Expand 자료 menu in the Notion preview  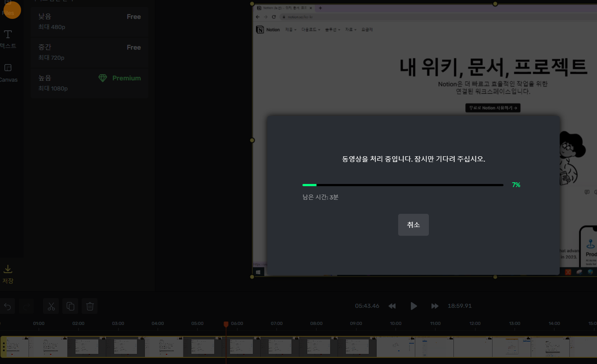click(x=351, y=29)
